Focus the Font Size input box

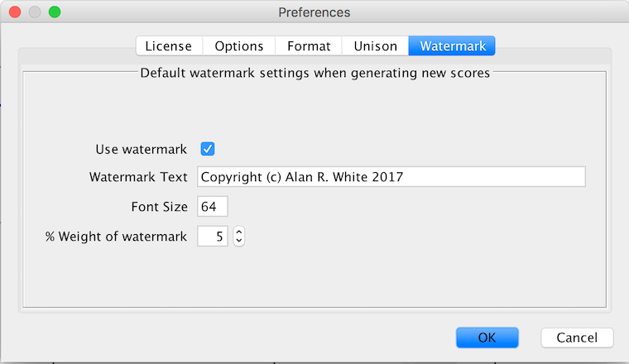pyautogui.click(x=213, y=206)
